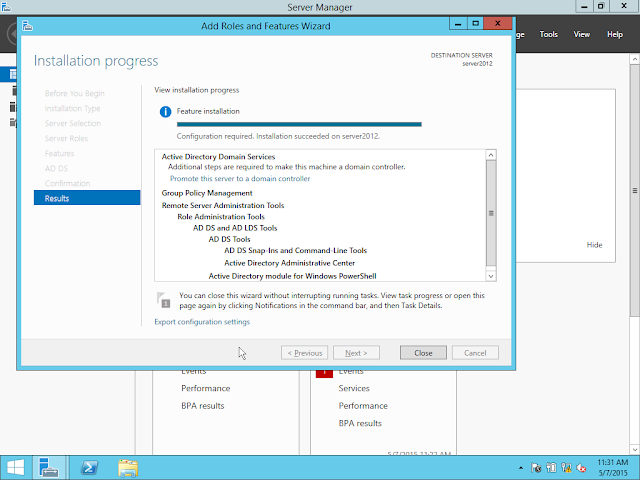
Task: Open Server Manager from the taskbar
Action: (x=49, y=468)
